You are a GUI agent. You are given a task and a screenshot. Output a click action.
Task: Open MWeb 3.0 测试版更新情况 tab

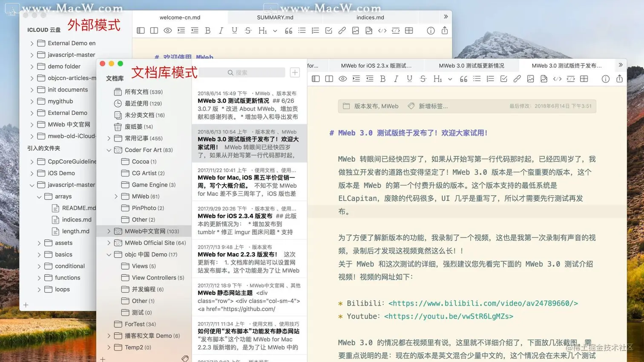pyautogui.click(x=471, y=66)
